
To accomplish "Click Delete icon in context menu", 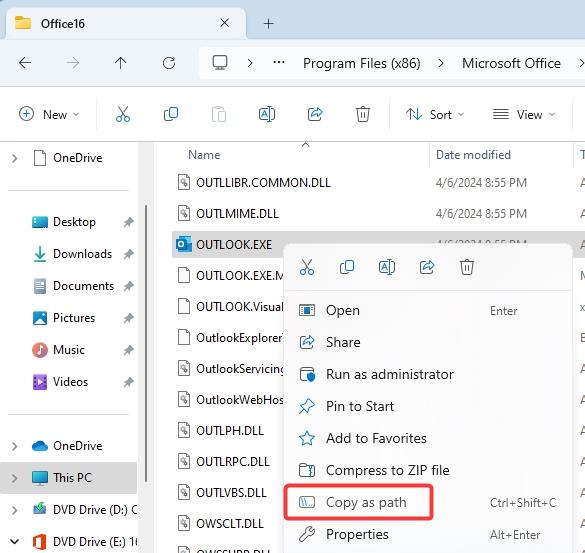I will [x=467, y=267].
